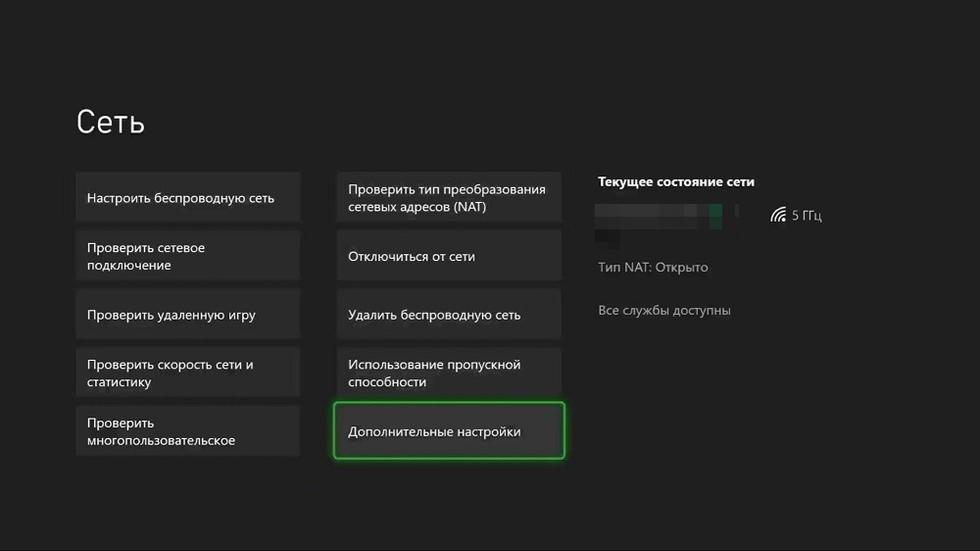Click the Сеть page title
This screenshot has height=551, width=980.
point(111,123)
